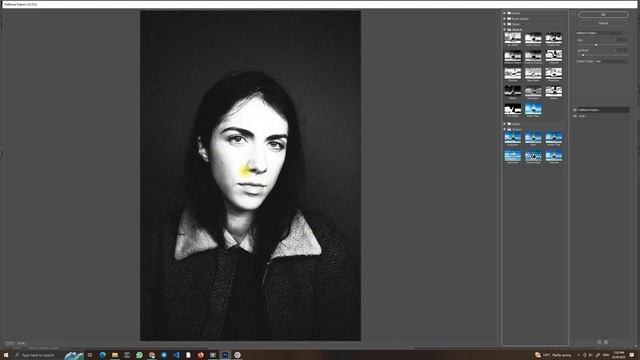Add a new effect layer
The height and width of the screenshot is (360, 640).
[x=599, y=342]
